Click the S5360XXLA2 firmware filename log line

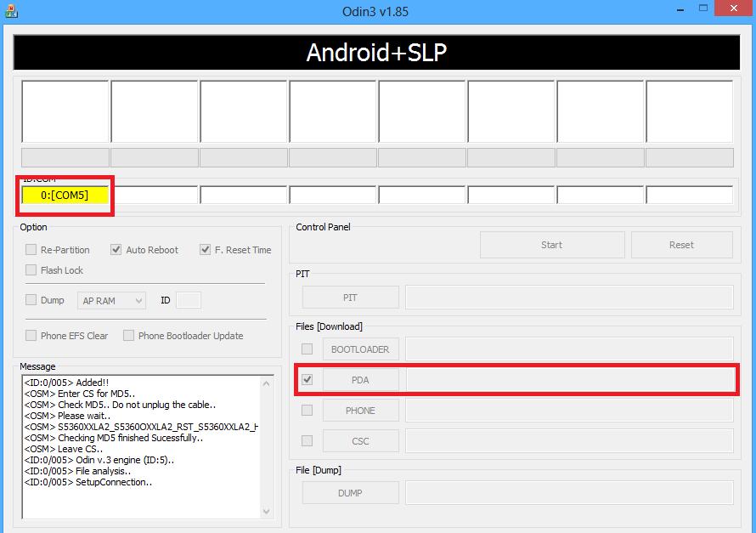[141, 427]
